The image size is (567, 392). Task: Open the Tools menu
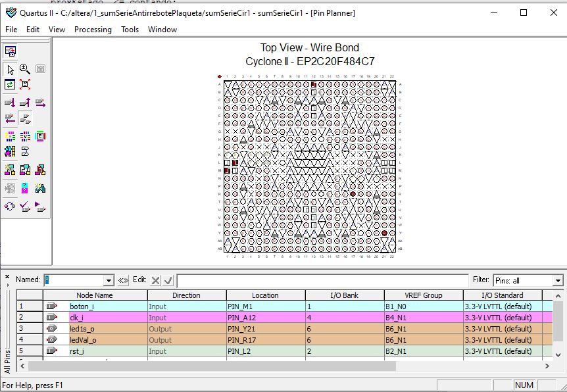point(130,30)
